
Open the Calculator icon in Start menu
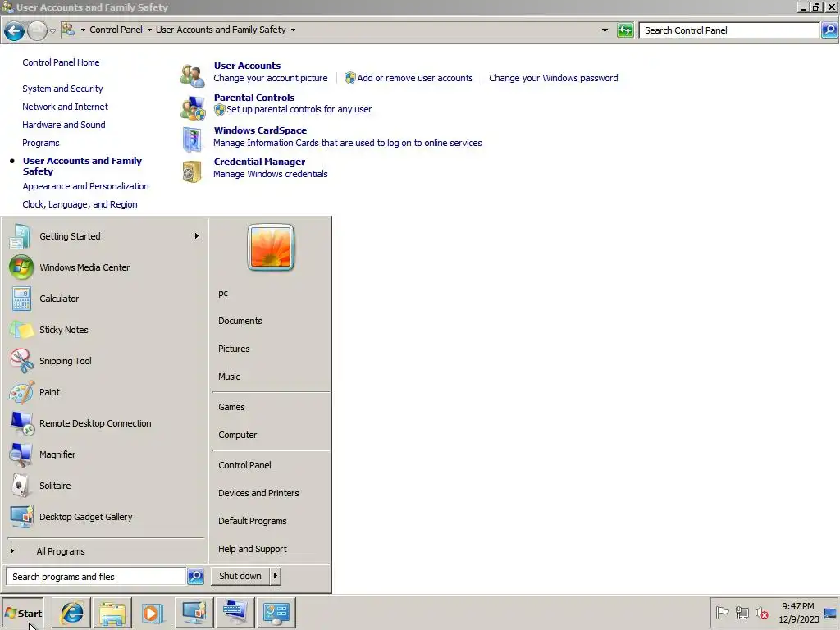[x=21, y=299]
